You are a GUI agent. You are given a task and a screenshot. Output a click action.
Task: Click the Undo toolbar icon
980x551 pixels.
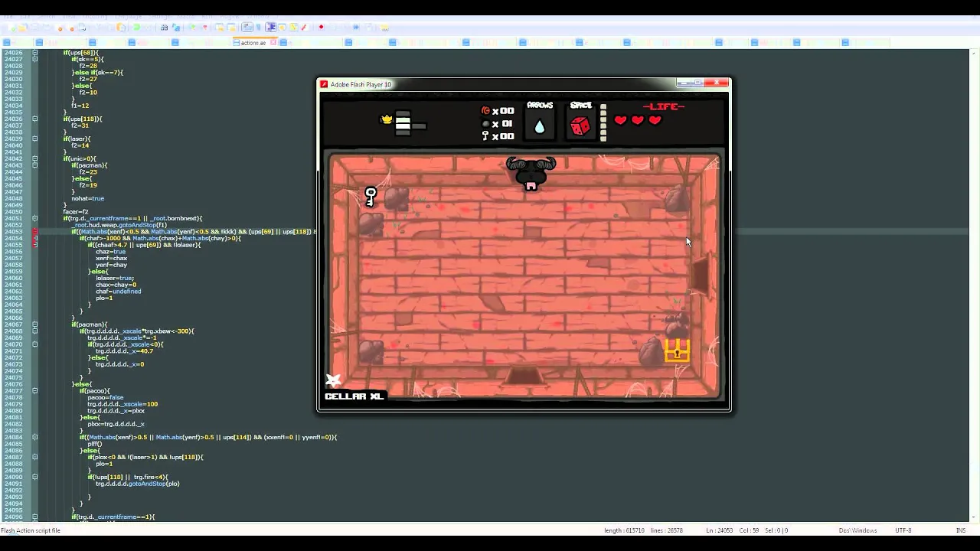point(136,28)
